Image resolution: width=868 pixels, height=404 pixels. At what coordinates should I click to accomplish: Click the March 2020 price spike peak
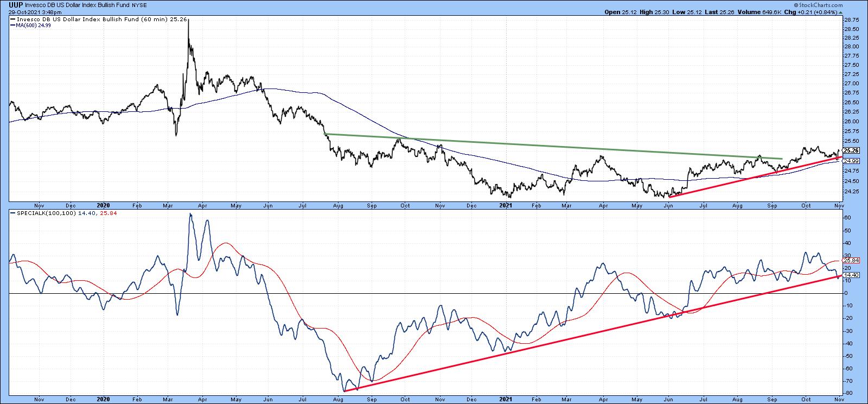[188, 22]
